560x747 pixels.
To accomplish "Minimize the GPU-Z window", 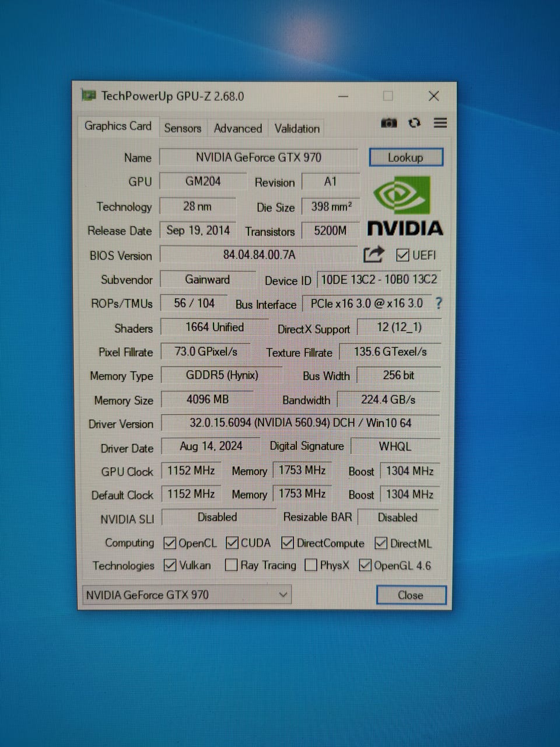I will (343, 96).
